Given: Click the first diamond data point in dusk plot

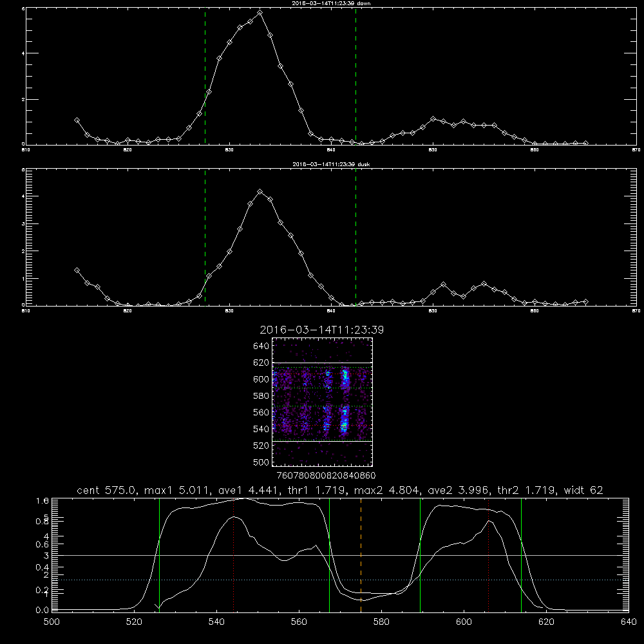Looking at the screenshot, I should tap(77, 270).
